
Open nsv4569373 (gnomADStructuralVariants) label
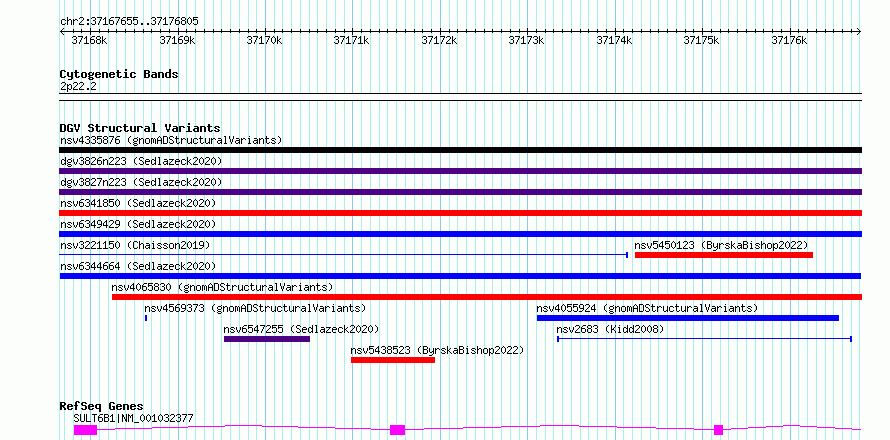(255, 308)
